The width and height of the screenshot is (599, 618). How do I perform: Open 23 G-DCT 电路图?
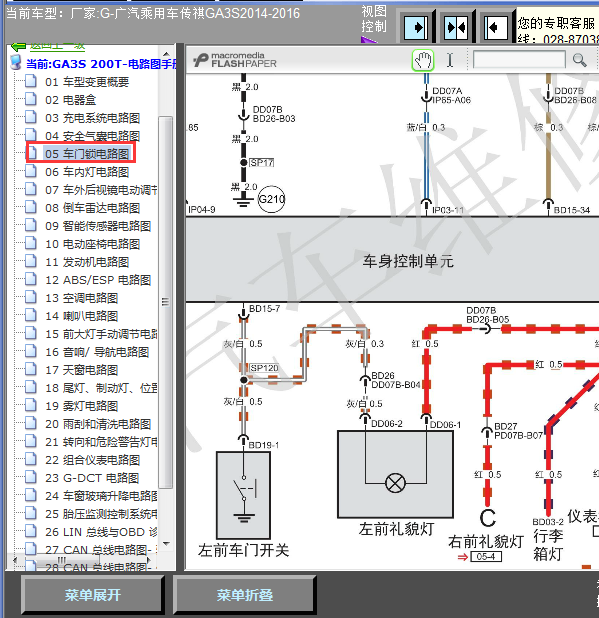pos(92,478)
